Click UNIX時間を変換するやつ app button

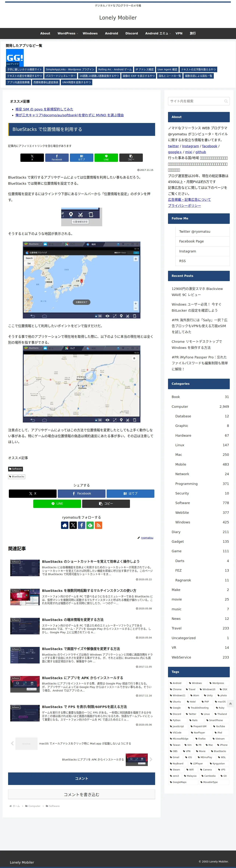pyautogui.click(x=76, y=82)
